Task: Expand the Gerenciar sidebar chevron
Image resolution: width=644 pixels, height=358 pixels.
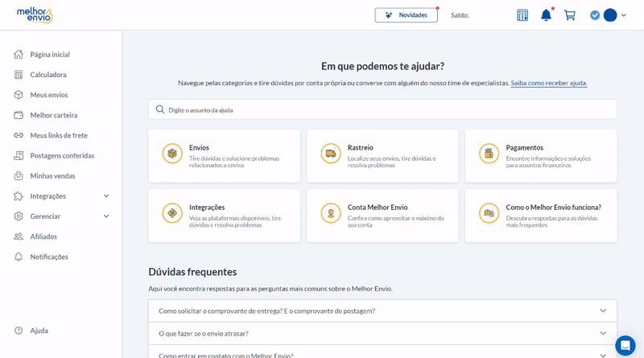Action: pyautogui.click(x=106, y=216)
